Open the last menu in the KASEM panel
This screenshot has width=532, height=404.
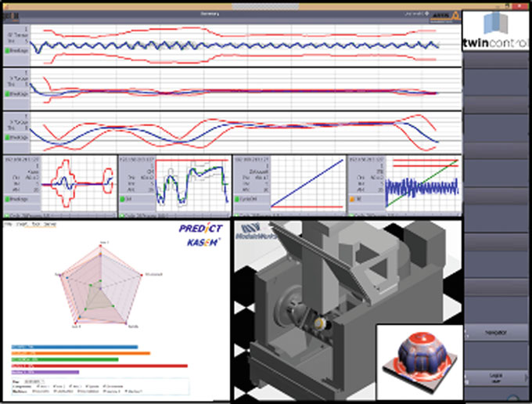point(51,223)
